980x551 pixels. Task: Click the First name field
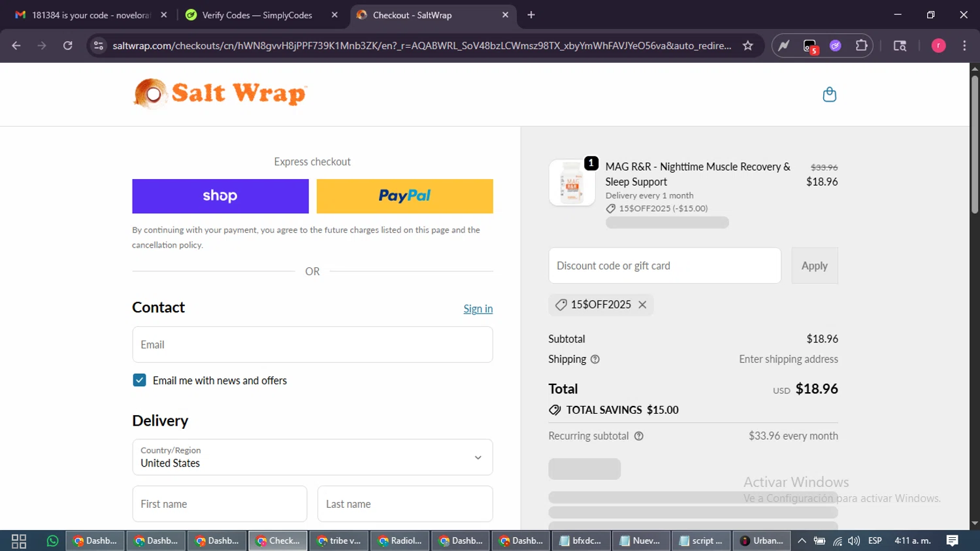click(x=220, y=504)
